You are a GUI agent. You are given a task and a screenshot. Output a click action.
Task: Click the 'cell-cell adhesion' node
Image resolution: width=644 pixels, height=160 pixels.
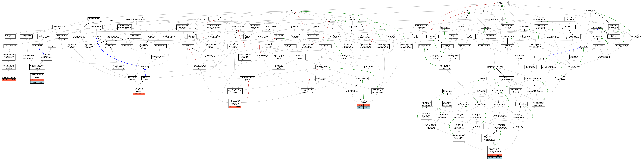point(432,37)
